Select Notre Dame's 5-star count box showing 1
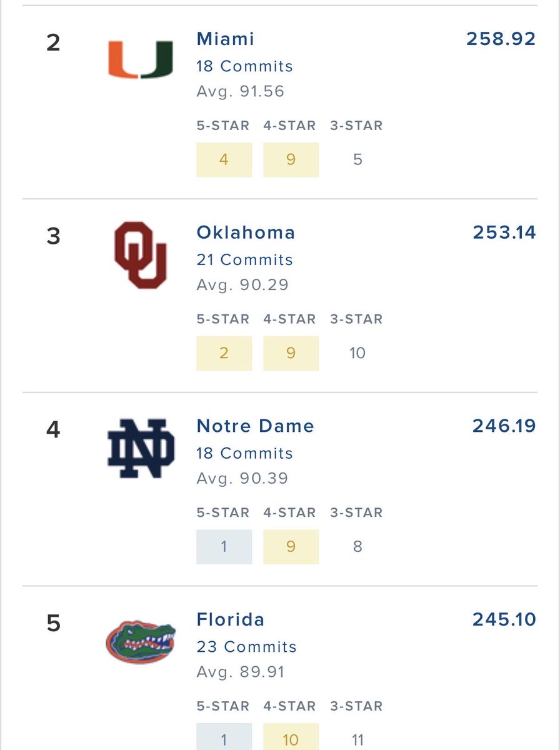Screen dimensions: 560x750 coord(224,547)
